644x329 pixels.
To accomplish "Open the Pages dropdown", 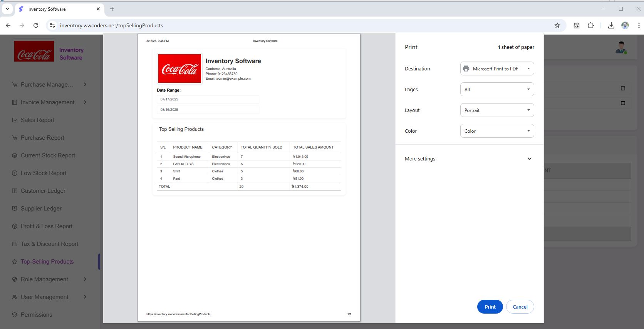I will [497, 89].
